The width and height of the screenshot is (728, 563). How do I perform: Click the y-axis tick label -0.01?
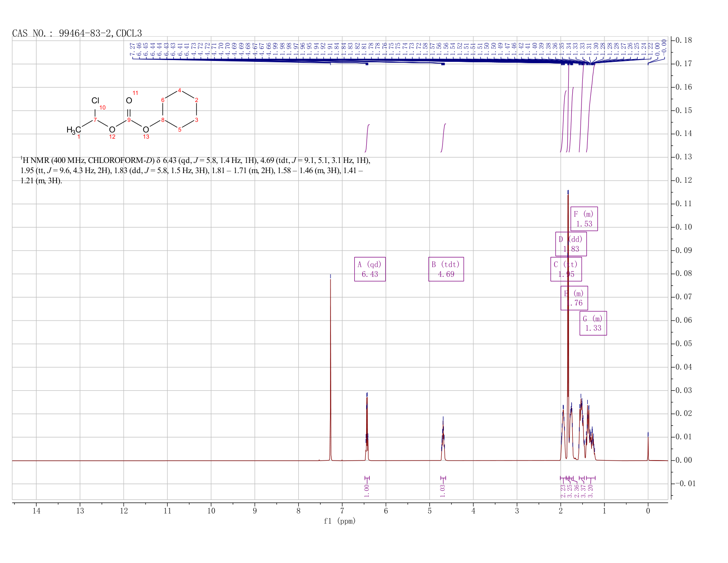click(685, 484)
